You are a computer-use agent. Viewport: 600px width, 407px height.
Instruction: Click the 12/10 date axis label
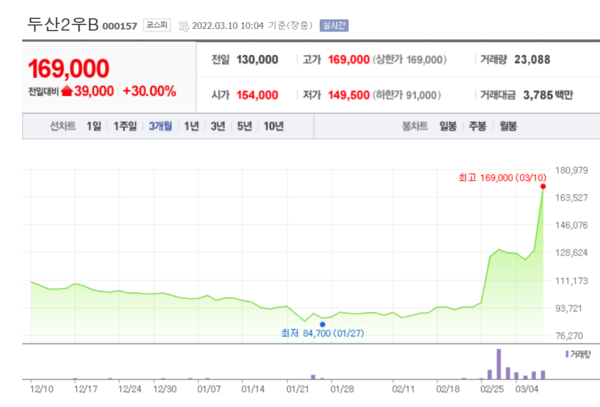coord(42,389)
